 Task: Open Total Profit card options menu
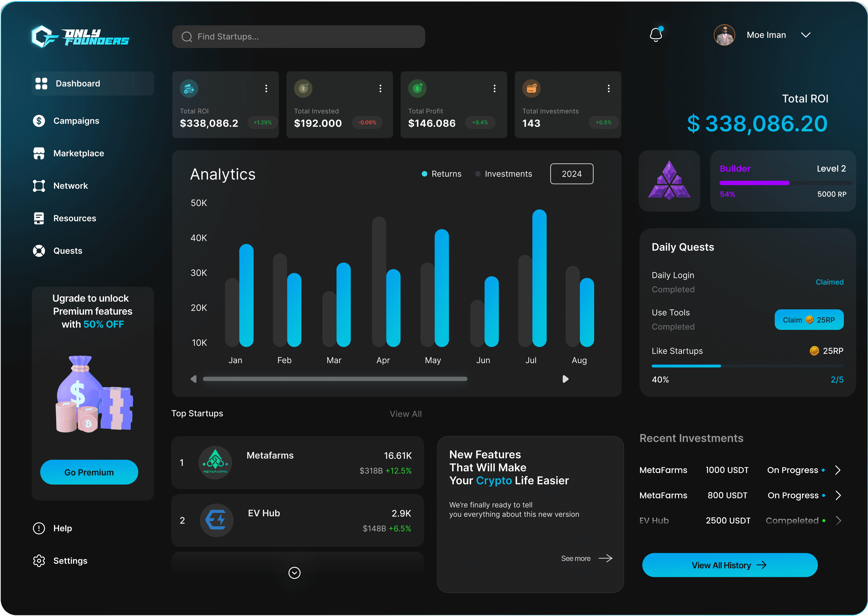pyautogui.click(x=494, y=88)
